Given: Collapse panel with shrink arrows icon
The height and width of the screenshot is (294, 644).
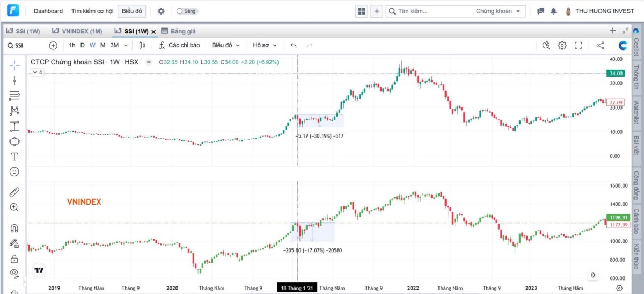Looking at the screenshot, I should click(626, 31).
